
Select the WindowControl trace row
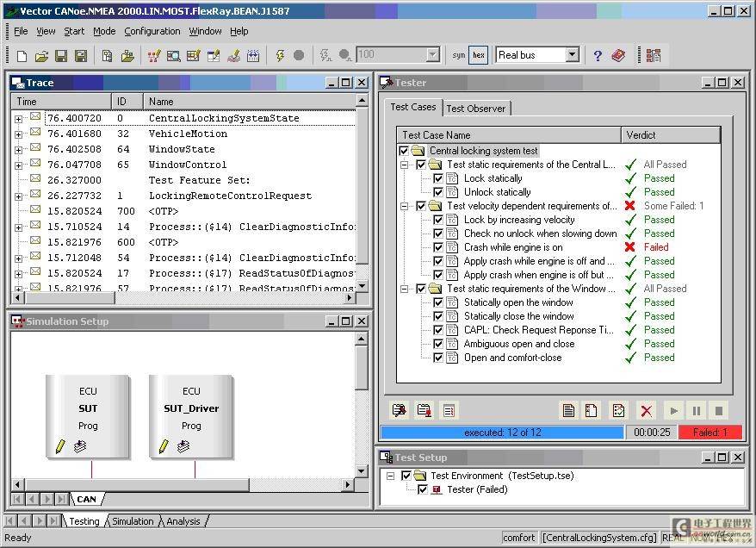click(x=184, y=165)
